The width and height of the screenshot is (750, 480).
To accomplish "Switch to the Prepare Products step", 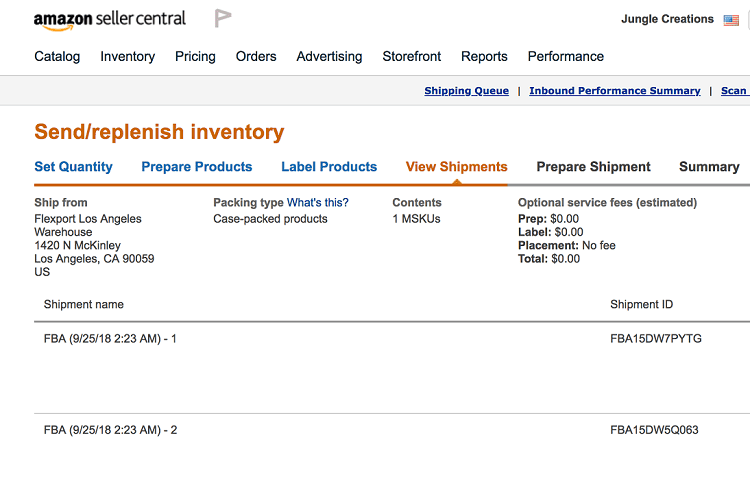I will point(197,167).
